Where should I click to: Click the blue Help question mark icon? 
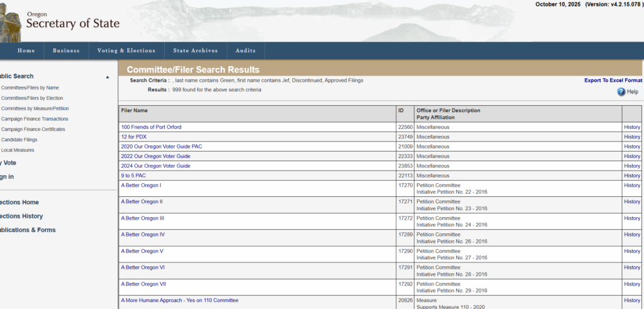click(621, 92)
